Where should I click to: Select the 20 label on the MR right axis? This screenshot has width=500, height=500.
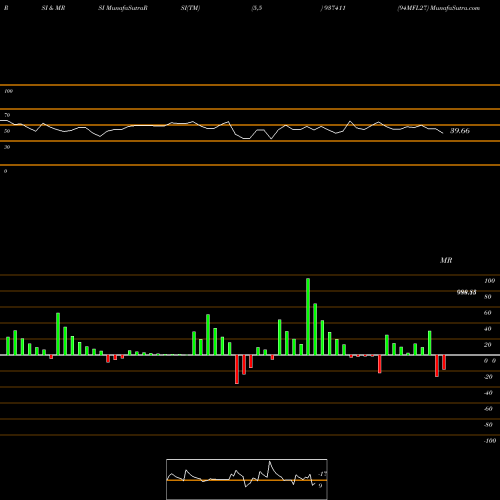(x=488, y=345)
